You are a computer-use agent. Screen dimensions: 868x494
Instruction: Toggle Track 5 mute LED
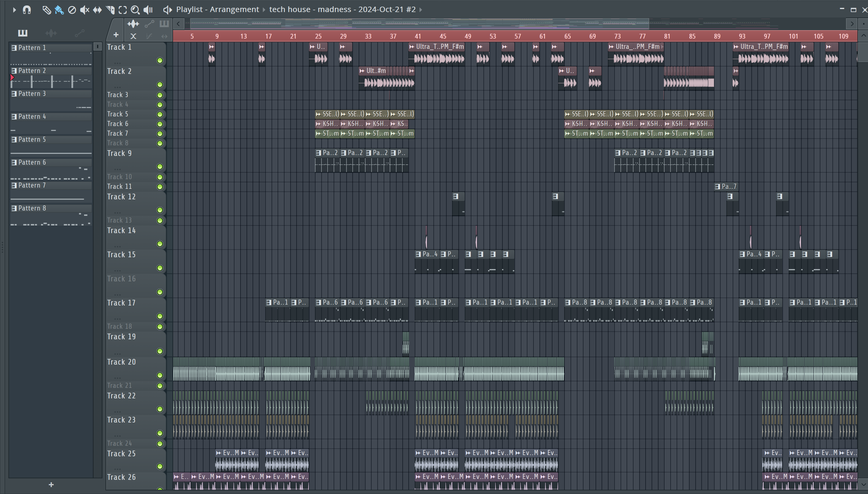tap(160, 114)
